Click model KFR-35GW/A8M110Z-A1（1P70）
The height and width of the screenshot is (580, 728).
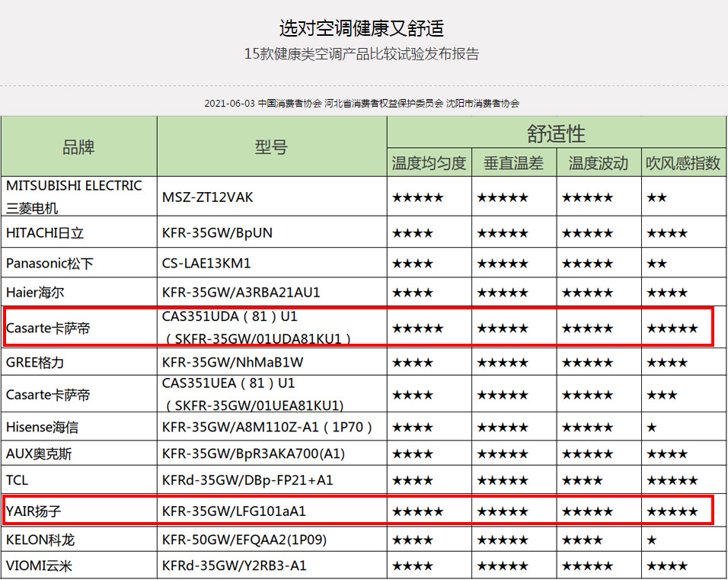point(267,427)
